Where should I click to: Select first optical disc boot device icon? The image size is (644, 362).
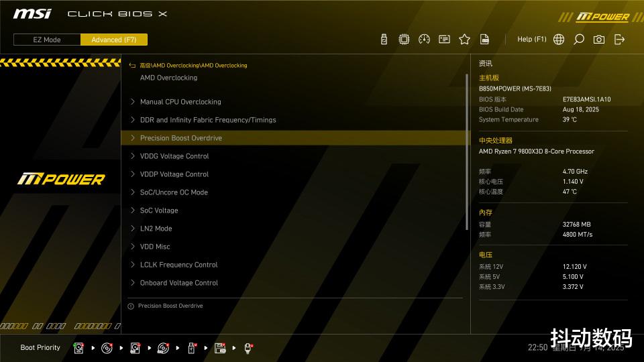(107, 348)
